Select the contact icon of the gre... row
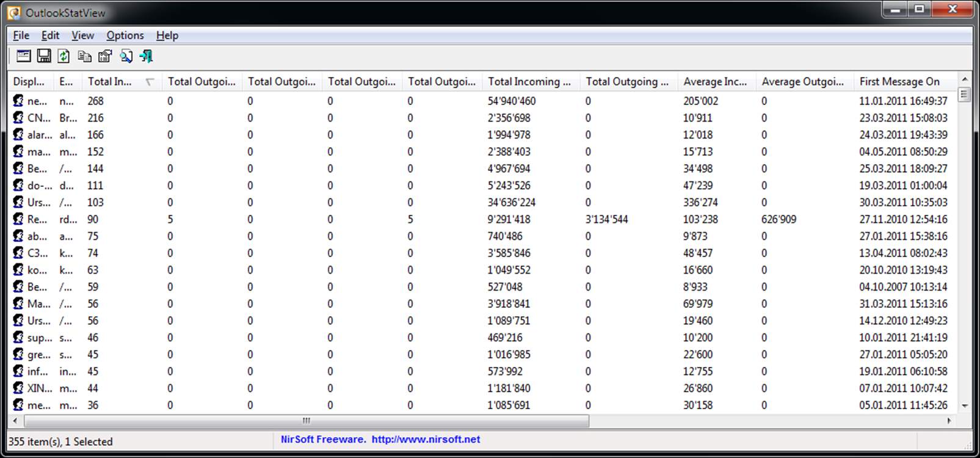This screenshot has width=980, height=458. click(18, 354)
